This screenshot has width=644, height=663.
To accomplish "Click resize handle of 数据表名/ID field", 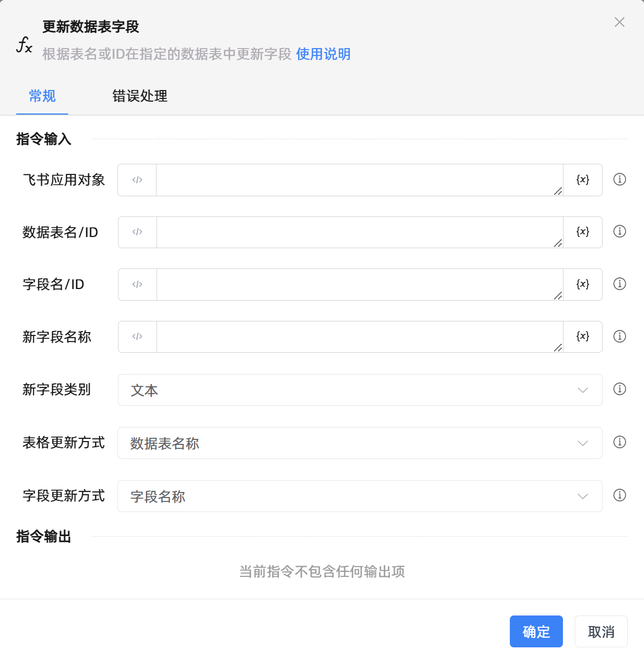I will (x=558, y=243).
